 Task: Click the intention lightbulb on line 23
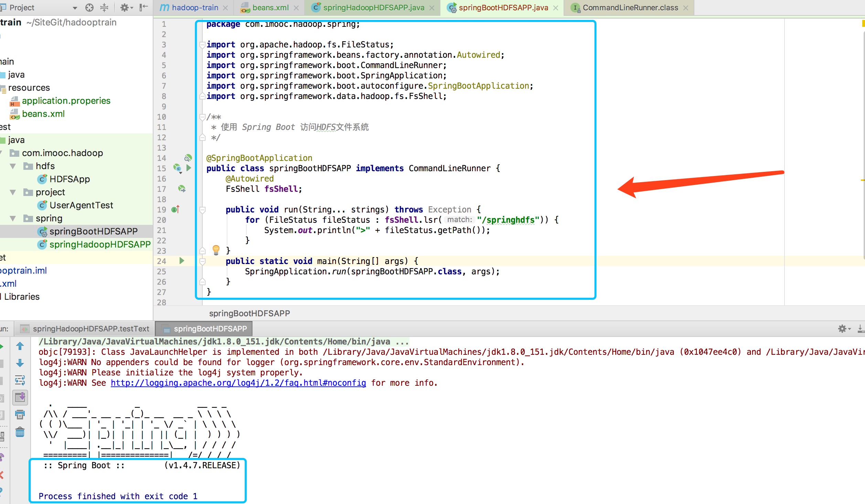point(216,250)
